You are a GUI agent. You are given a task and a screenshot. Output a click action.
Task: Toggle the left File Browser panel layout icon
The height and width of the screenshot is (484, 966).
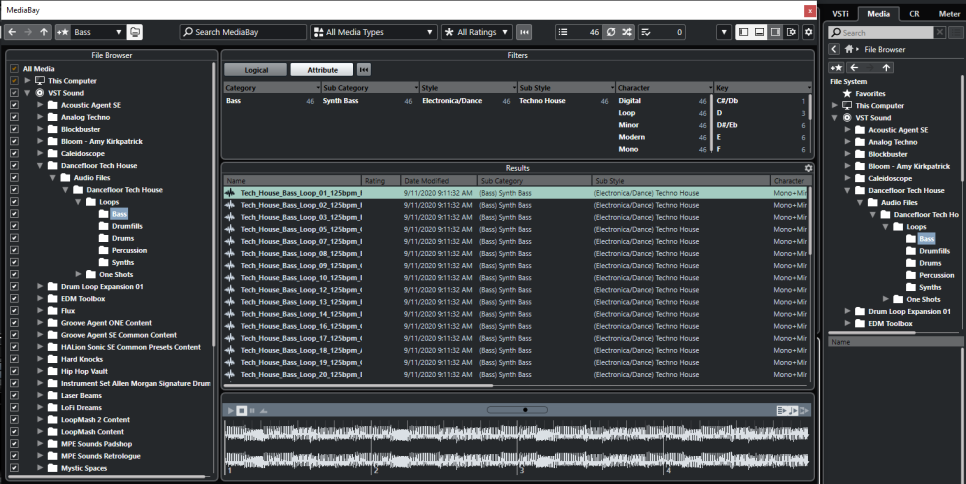(744, 32)
